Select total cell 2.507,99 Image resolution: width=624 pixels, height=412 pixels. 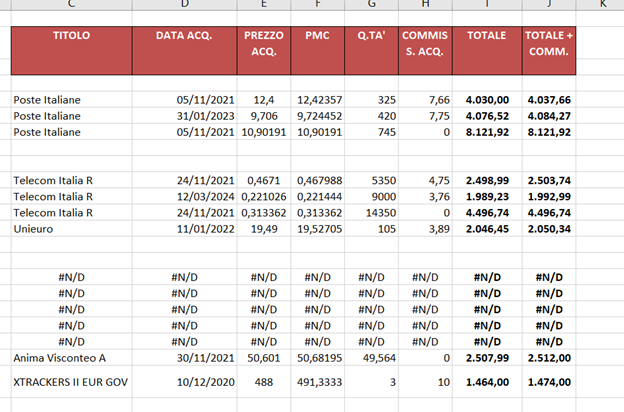point(487,358)
